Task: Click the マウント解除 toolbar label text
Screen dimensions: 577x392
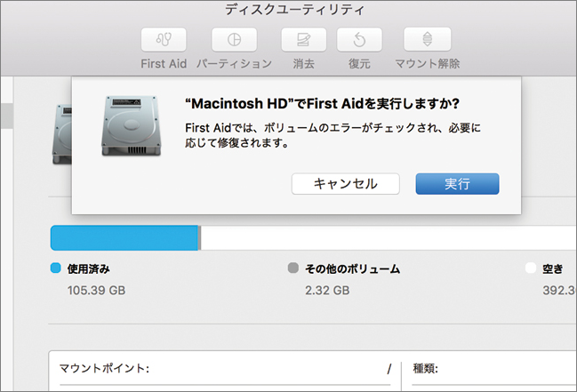Action: click(428, 64)
